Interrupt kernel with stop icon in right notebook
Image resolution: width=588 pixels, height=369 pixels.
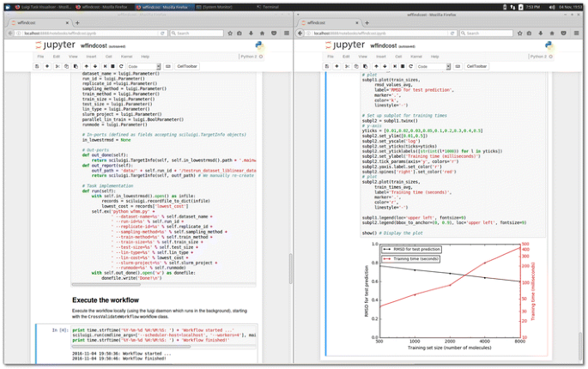point(402,66)
